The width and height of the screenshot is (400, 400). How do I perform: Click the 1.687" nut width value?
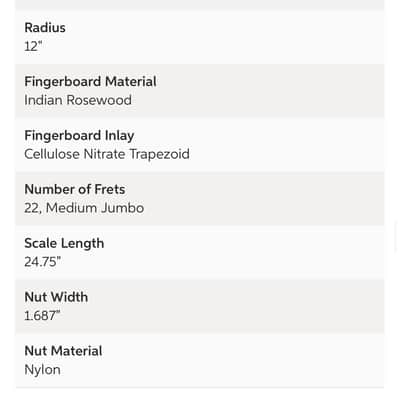(x=42, y=316)
